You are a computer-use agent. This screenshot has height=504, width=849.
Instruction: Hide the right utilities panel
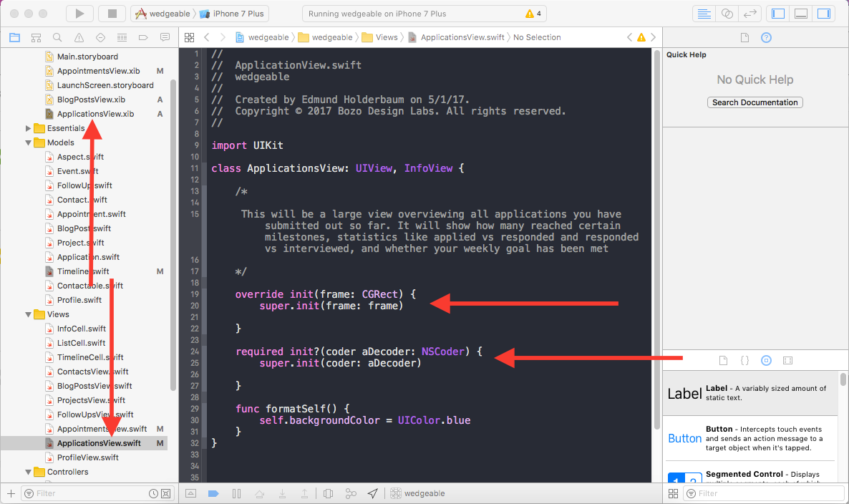(x=823, y=13)
